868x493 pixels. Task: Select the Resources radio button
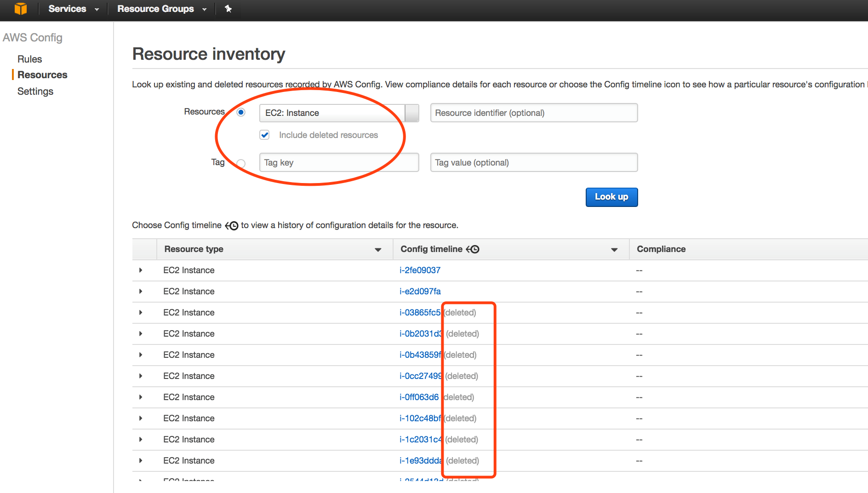(241, 112)
